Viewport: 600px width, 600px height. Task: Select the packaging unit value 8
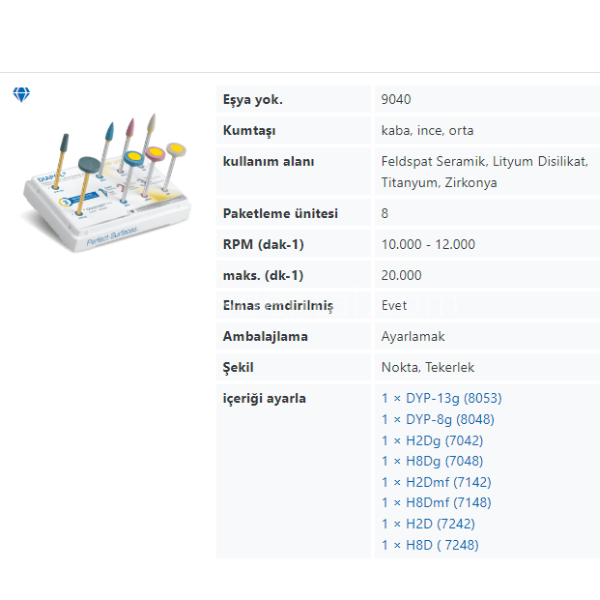coord(385,213)
